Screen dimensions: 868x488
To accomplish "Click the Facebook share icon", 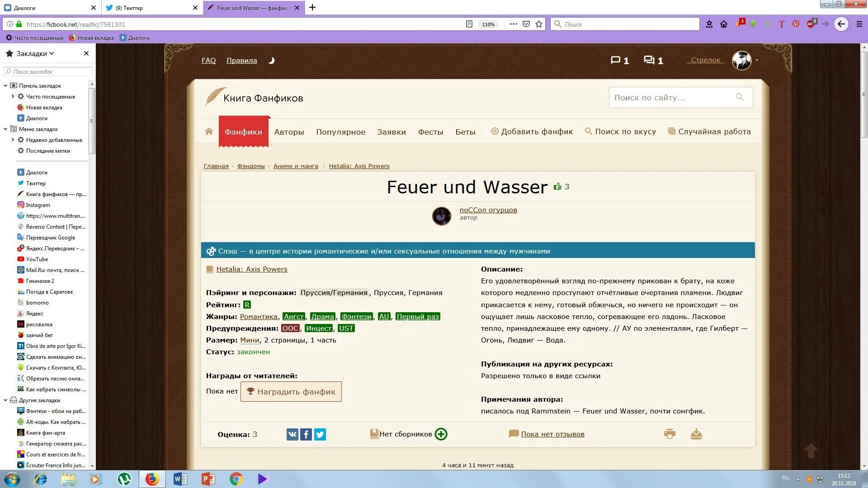I will (306, 434).
